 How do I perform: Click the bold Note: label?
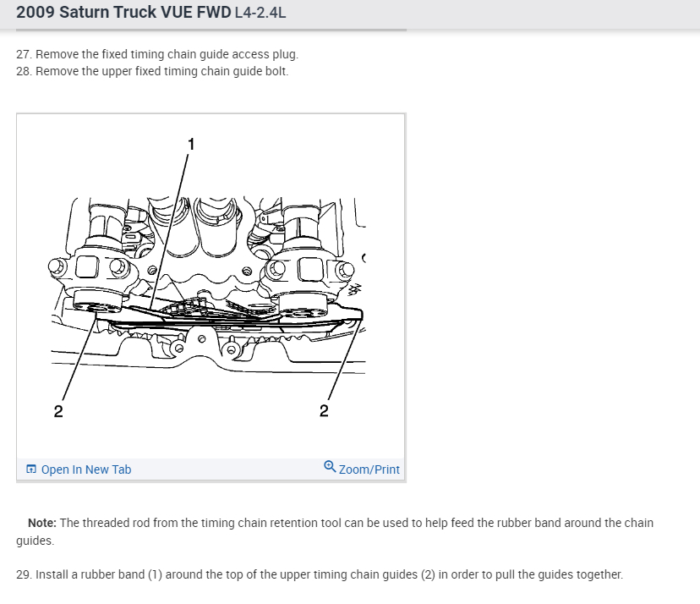pos(42,523)
